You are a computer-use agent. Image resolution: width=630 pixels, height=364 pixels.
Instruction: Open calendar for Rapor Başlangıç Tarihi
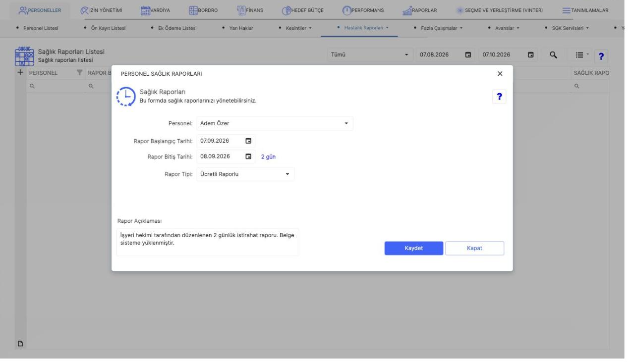(x=248, y=141)
